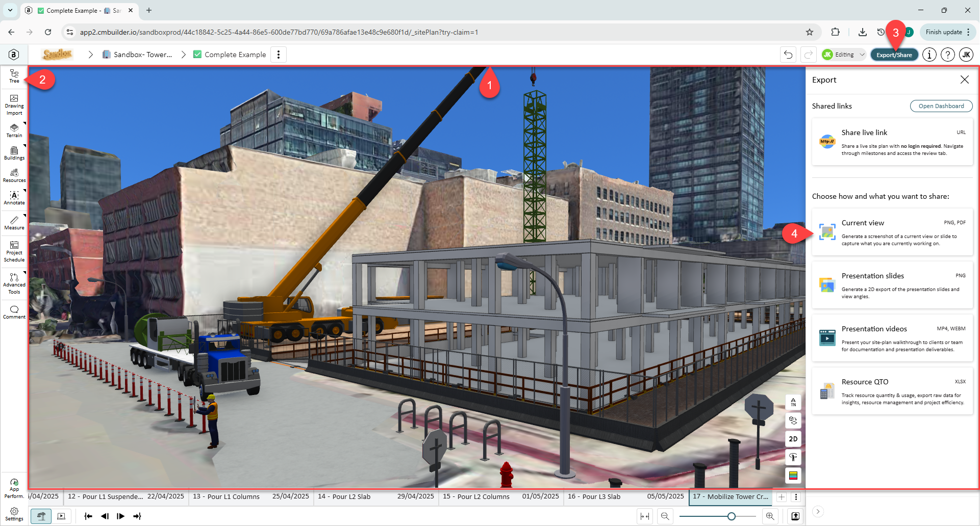Image resolution: width=980 pixels, height=526 pixels.
Task: Select the Annotate tool
Action: click(14, 198)
